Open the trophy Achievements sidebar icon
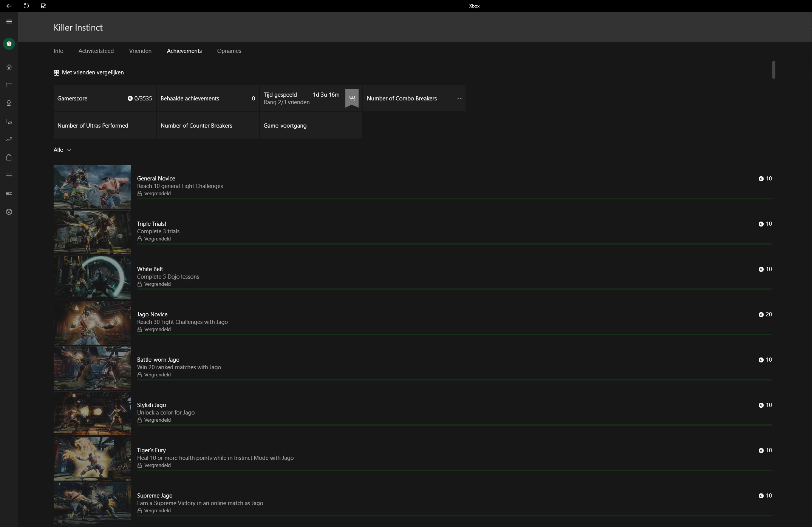Screen dimensions: 812x527 [x=9, y=103]
